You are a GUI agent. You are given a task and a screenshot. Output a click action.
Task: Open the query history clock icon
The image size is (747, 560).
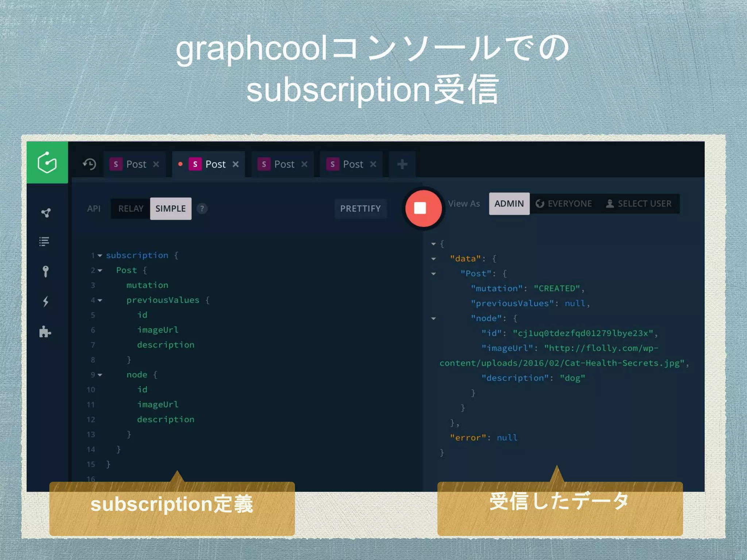pyautogui.click(x=89, y=164)
